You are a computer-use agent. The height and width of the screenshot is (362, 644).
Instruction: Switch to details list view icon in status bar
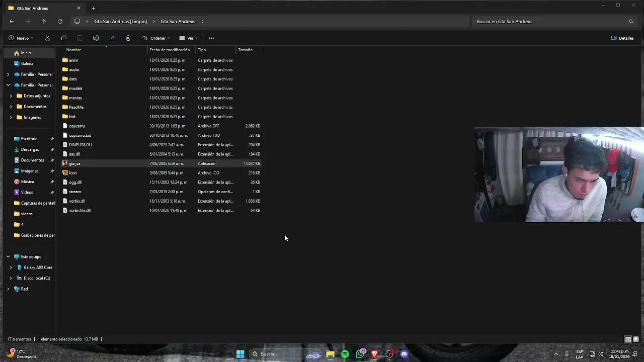click(x=628, y=339)
